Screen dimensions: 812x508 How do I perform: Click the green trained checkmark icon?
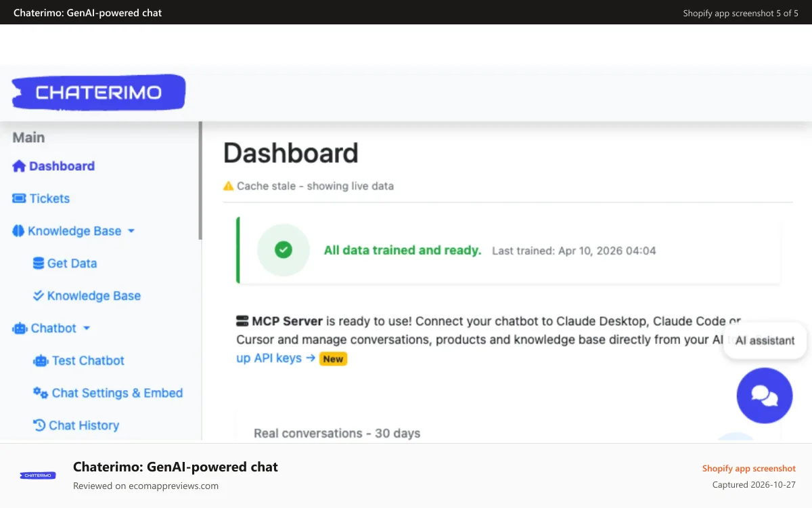pyautogui.click(x=283, y=250)
